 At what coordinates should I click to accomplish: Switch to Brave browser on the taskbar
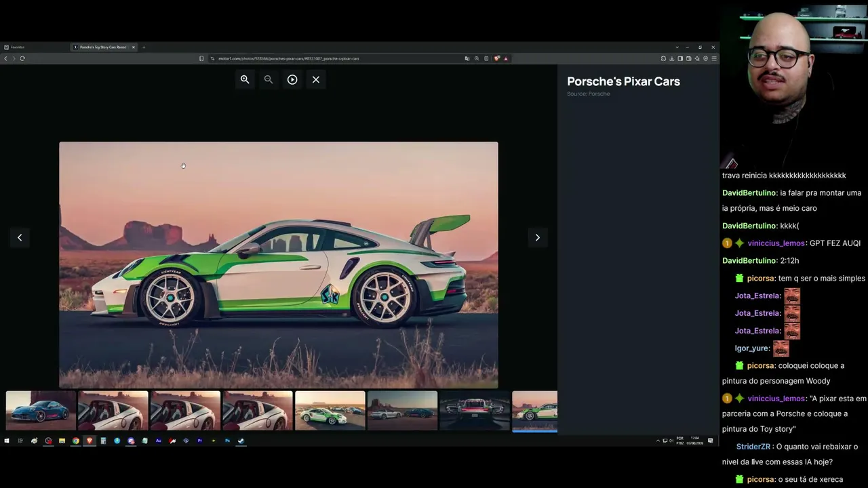(x=90, y=441)
